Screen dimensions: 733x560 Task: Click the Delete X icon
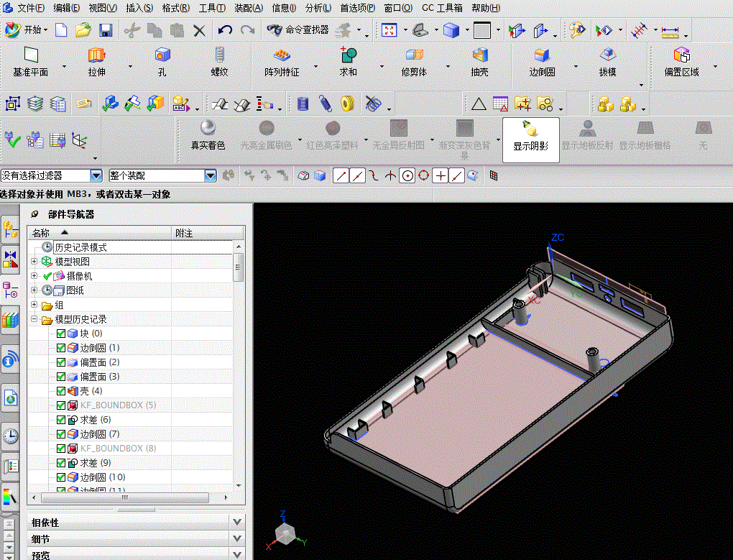tap(199, 31)
